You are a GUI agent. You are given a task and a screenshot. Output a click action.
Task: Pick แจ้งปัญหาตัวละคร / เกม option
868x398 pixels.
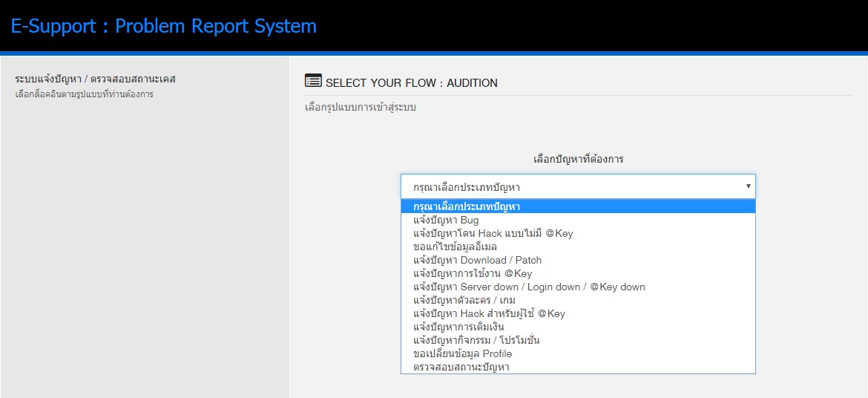578,300
